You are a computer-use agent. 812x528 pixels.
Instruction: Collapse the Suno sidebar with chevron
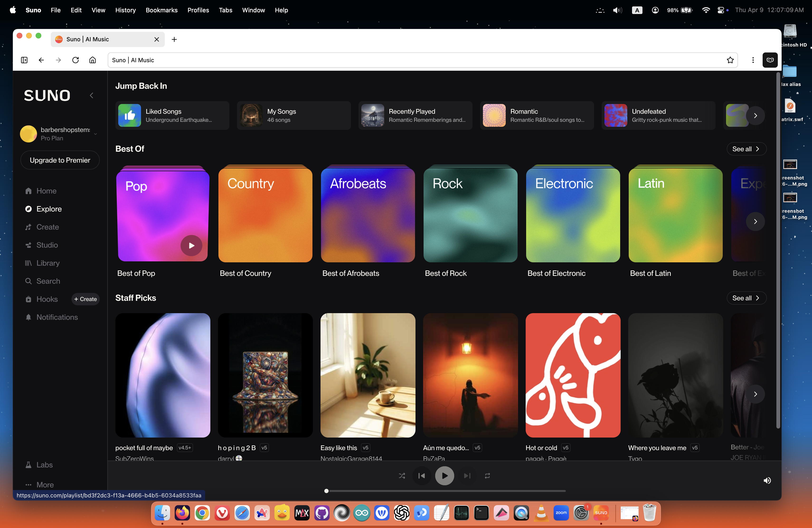[x=91, y=95]
